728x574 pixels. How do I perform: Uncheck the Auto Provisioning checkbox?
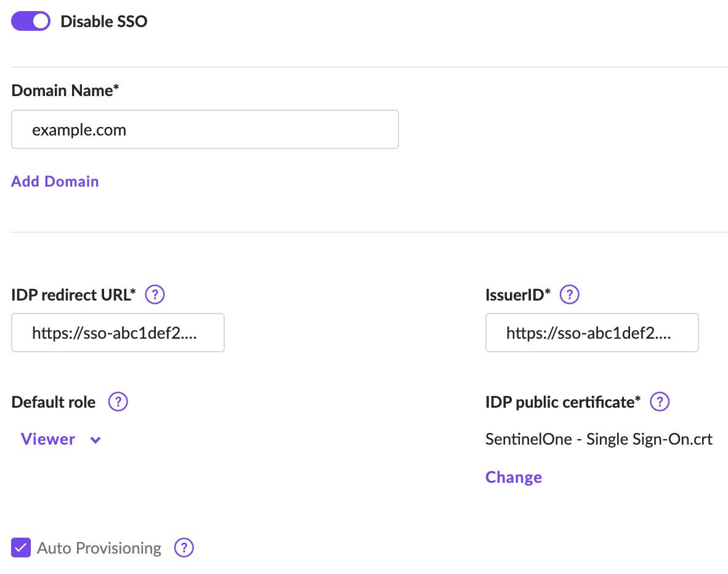(x=20, y=548)
